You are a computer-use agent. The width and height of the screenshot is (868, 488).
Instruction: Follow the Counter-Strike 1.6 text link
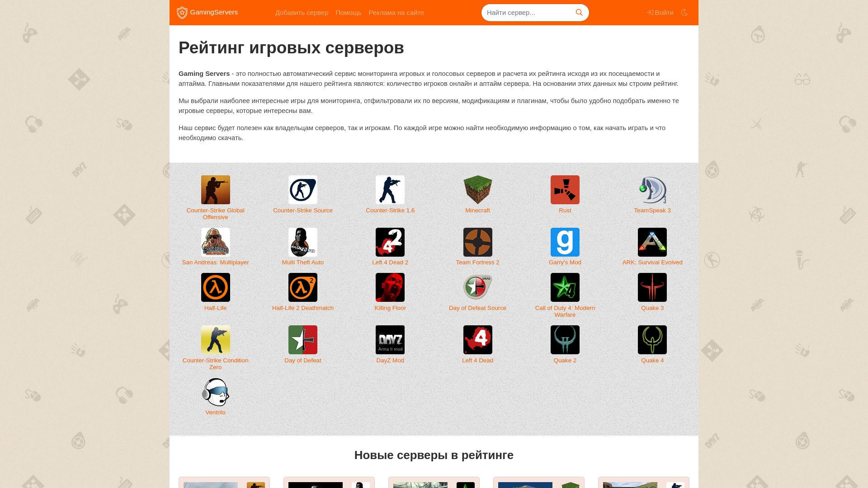[x=390, y=211]
